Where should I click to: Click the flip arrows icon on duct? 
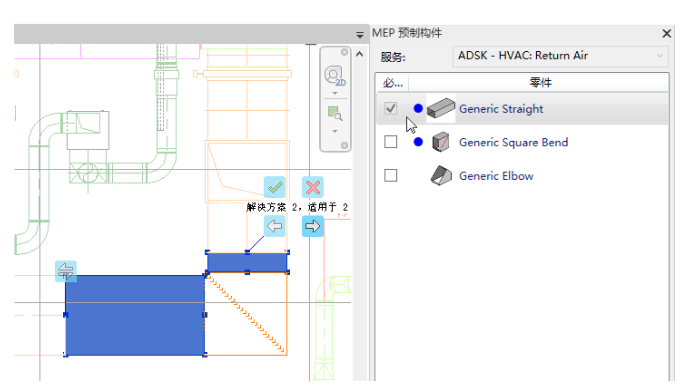click(x=66, y=271)
